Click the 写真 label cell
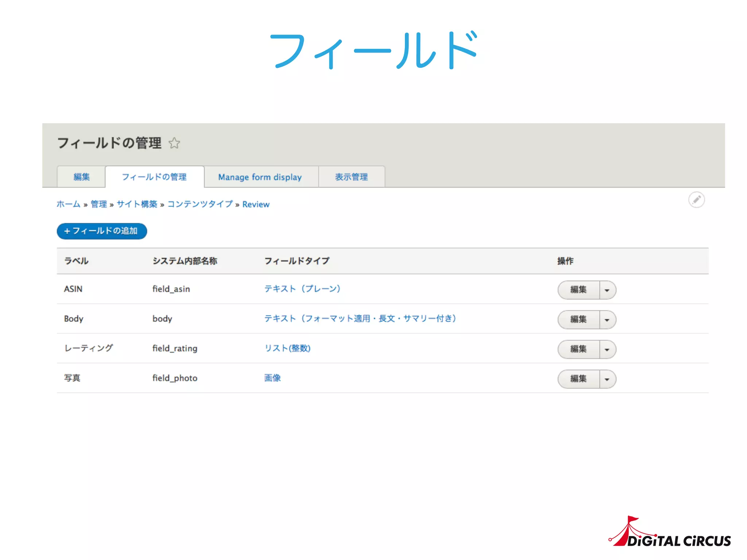747x560 pixels. click(72, 378)
